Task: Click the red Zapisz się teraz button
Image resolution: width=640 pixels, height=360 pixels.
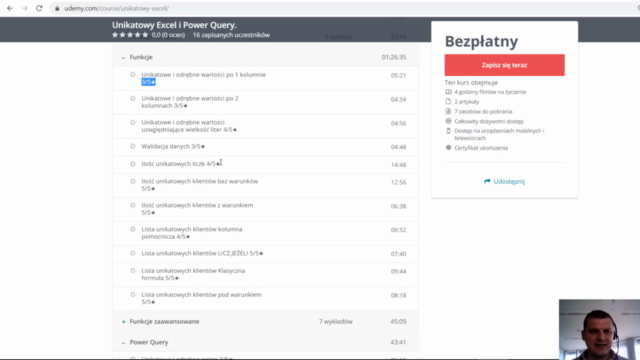Action: pos(504,65)
